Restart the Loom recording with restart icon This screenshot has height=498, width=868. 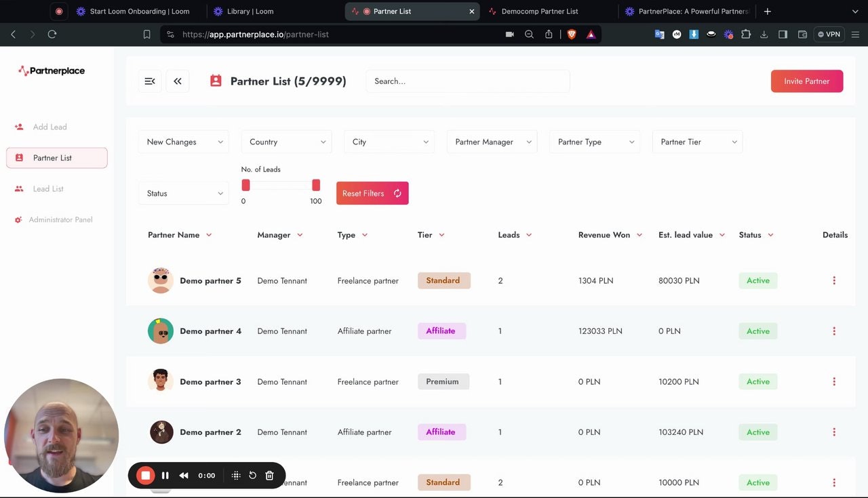pyautogui.click(x=252, y=475)
